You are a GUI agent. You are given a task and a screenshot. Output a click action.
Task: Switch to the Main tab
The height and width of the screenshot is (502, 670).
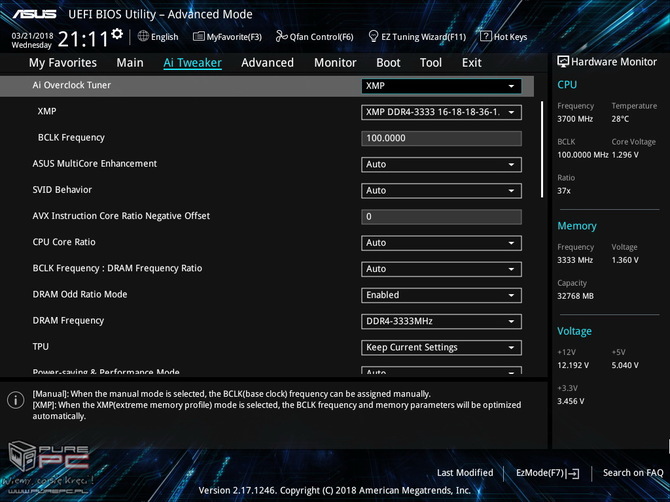coord(130,63)
